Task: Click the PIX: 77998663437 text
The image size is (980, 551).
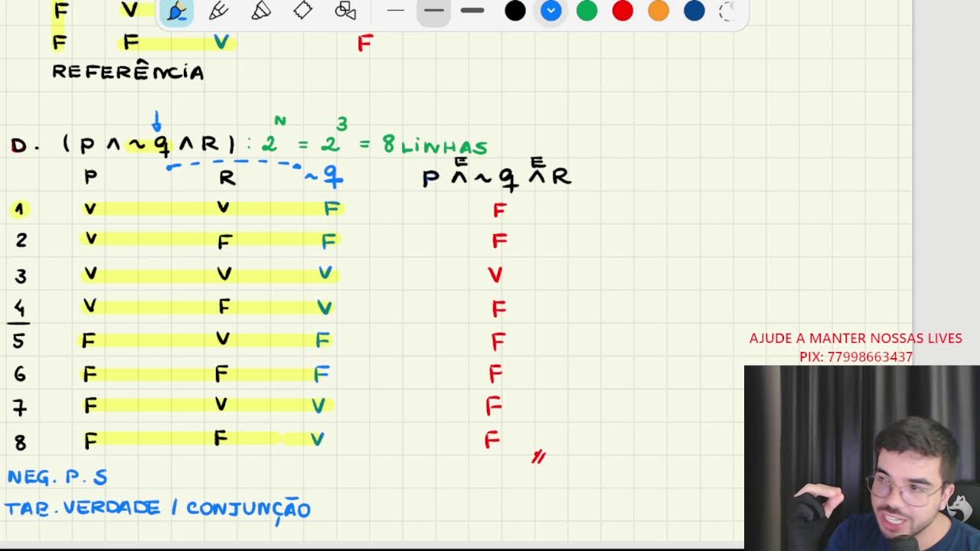Action: [x=855, y=357]
